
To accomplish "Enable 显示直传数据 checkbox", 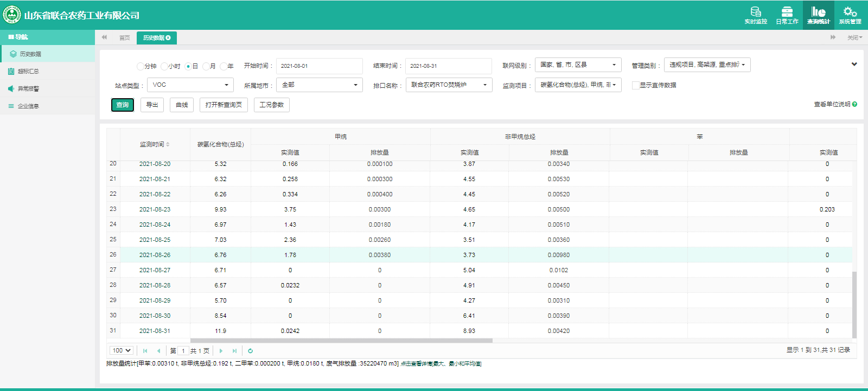I will click(x=635, y=85).
